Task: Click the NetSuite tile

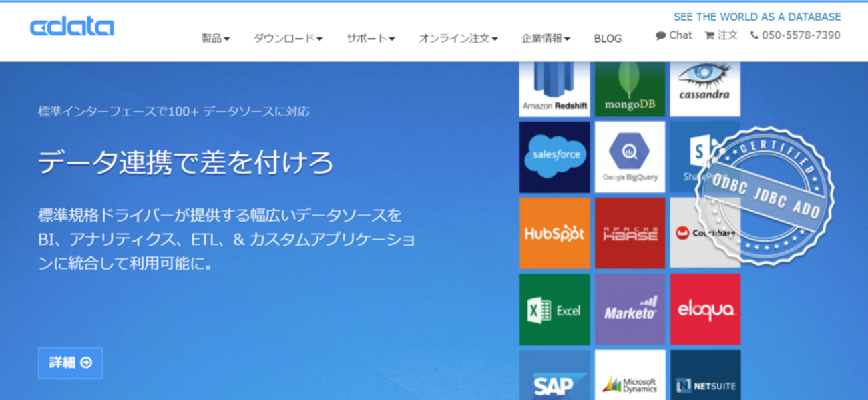Action: 704,377
